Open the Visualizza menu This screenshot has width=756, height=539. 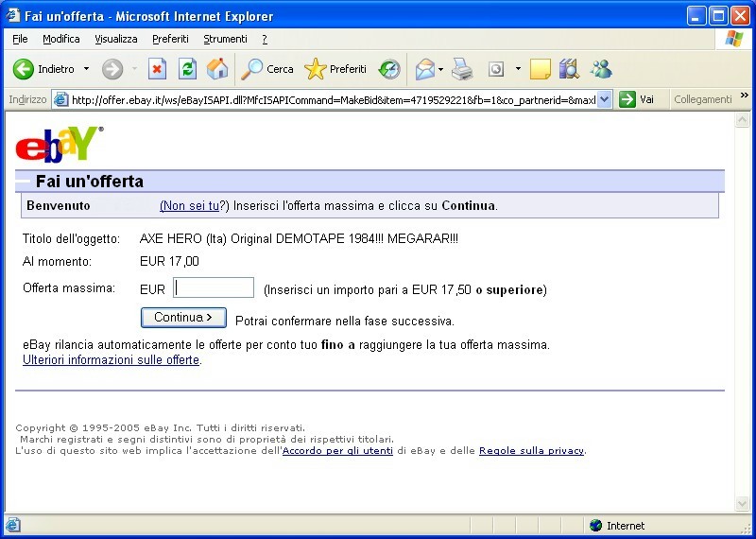pos(116,39)
